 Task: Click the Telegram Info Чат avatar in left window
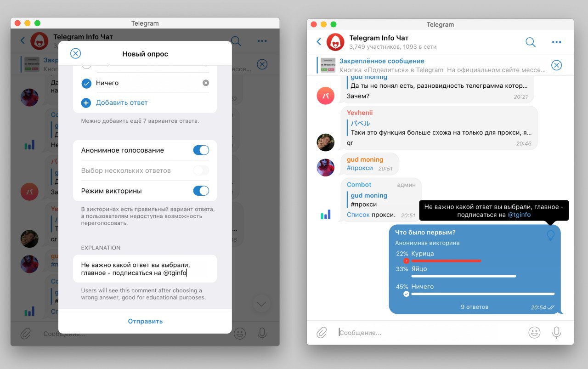pos(40,41)
